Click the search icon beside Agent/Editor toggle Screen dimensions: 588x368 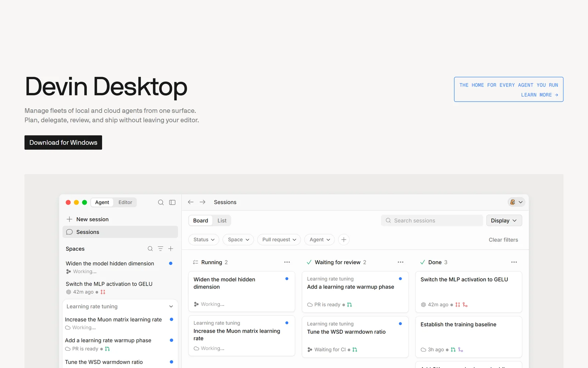tap(161, 202)
